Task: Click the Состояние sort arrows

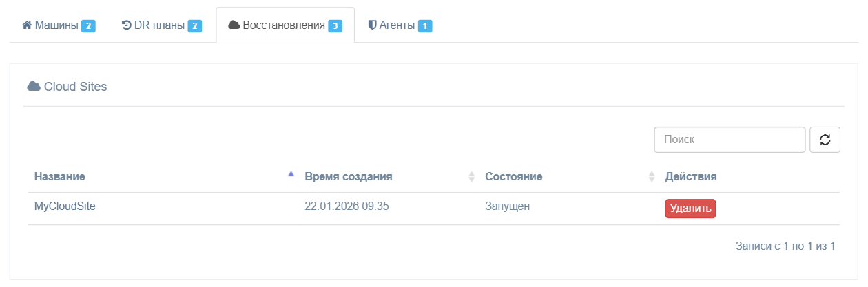Action: tap(652, 177)
